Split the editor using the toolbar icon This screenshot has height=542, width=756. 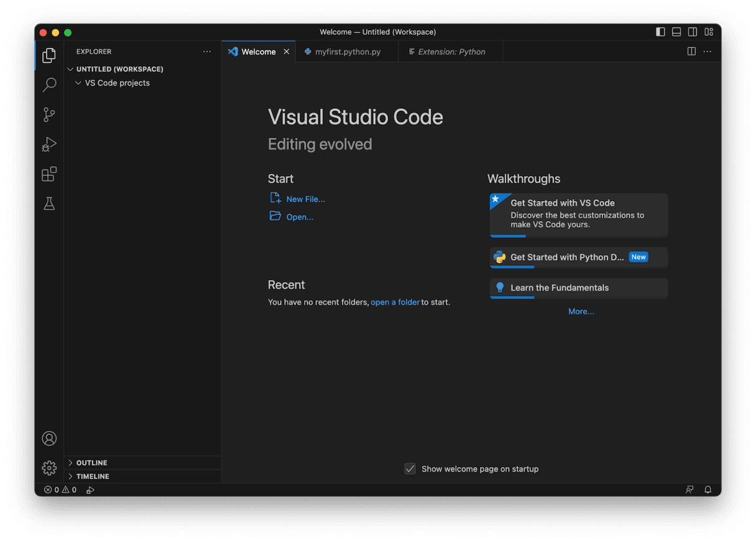[x=691, y=52]
